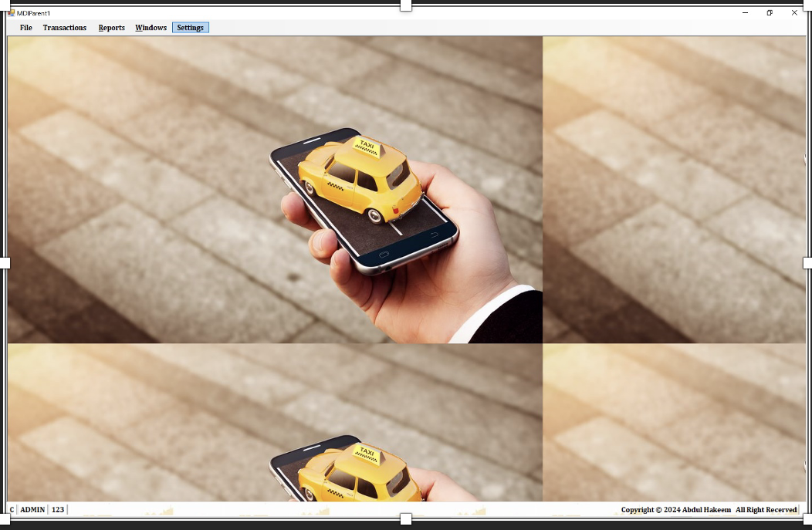This screenshot has height=530, width=812.
Task: Minimize the MDIParent1 window
Action: tap(745, 13)
